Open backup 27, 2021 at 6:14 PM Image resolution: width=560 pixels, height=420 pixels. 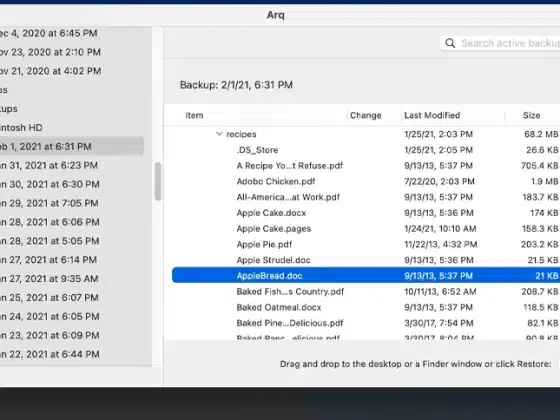point(48,260)
